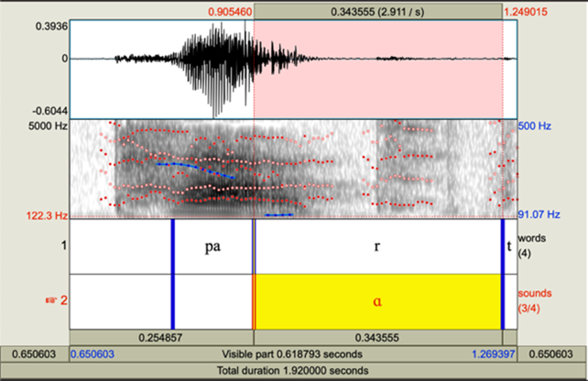The width and height of the screenshot is (588, 381).
Task: Play the 0.254857 segment before the selection
Action: (162, 337)
